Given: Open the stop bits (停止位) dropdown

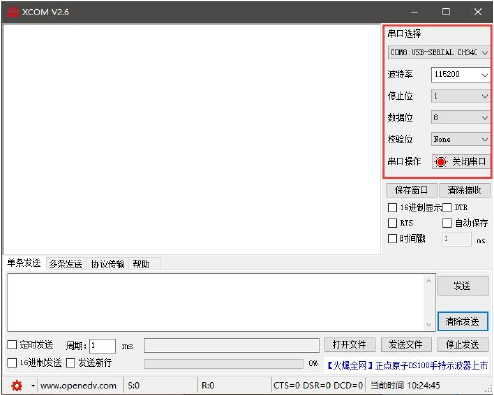Looking at the screenshot, I should click(x=460, y=96).
